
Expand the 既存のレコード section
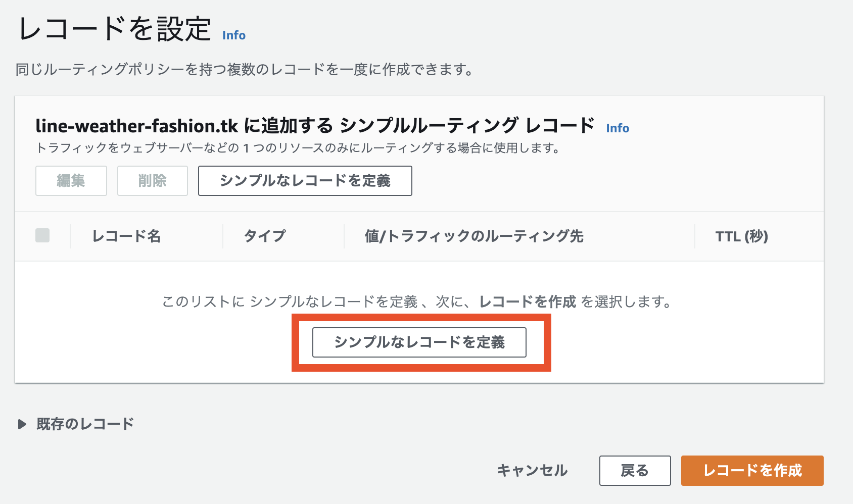[x=84, y=424]
